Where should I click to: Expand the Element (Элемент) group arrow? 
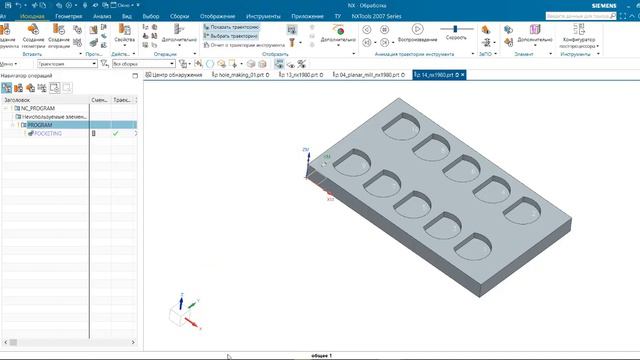tap(550, 54)
